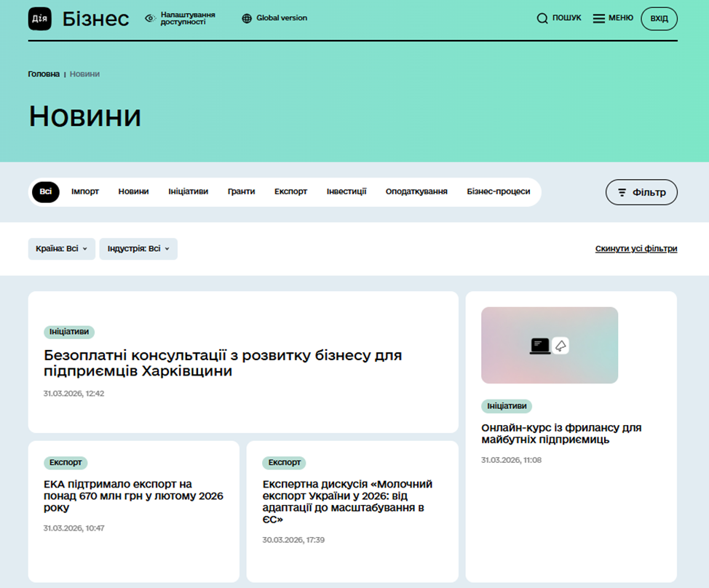
Task: Click the filter icon in Фільтр button
Action: point(622,193)
